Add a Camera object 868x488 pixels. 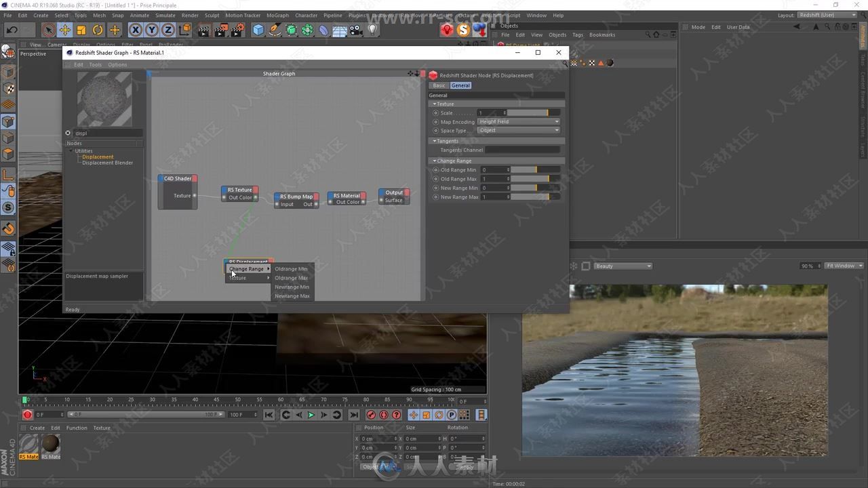(x=356, y=30)
